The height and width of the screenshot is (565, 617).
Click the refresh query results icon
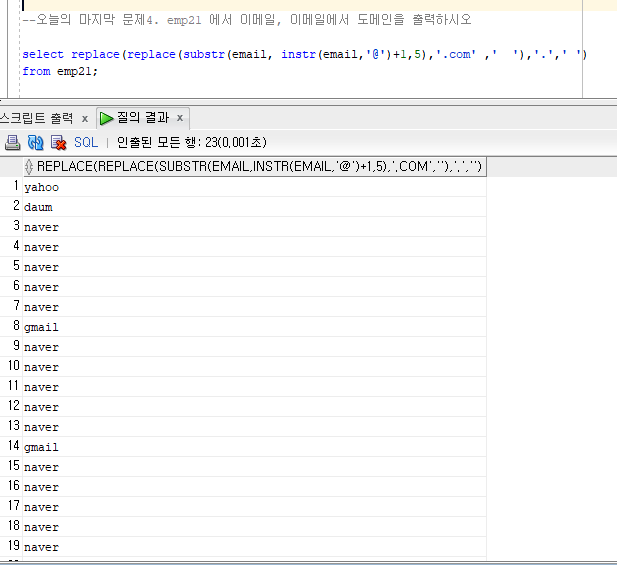[x=35, y=142]
